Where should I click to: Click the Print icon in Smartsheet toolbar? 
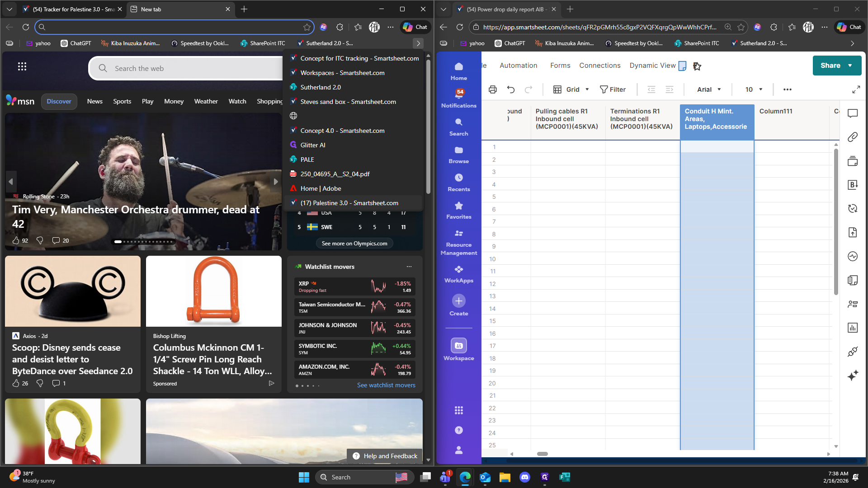(493, 89)
